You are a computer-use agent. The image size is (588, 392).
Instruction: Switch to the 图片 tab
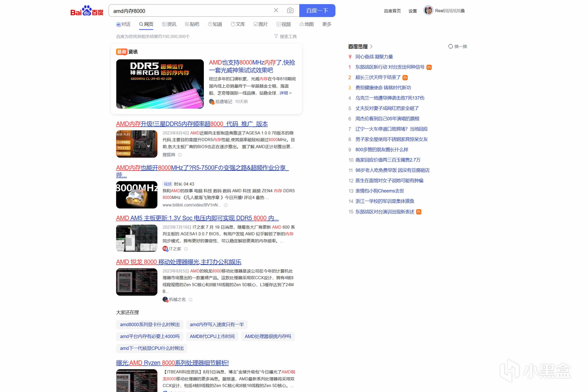click(261, 24)
